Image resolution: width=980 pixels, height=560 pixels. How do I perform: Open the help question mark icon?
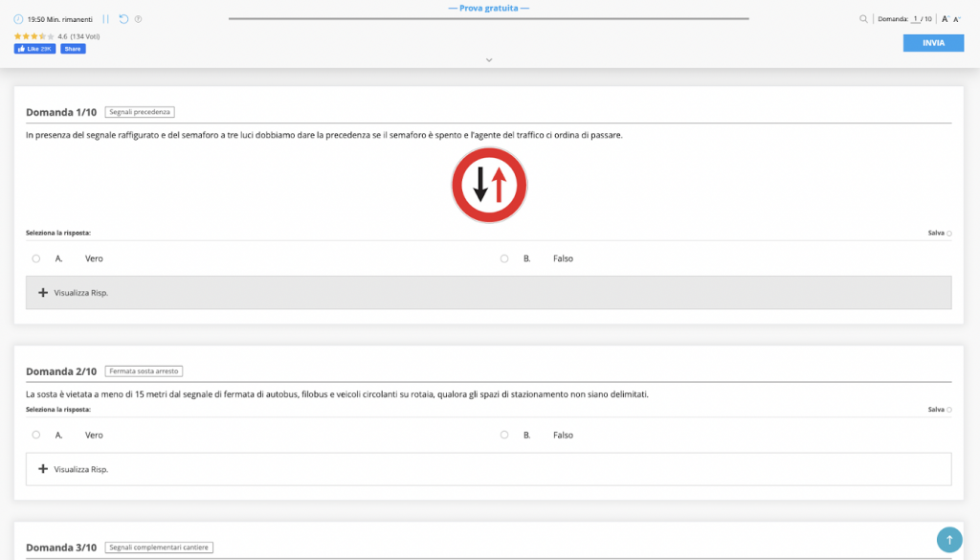coord(138,19)
